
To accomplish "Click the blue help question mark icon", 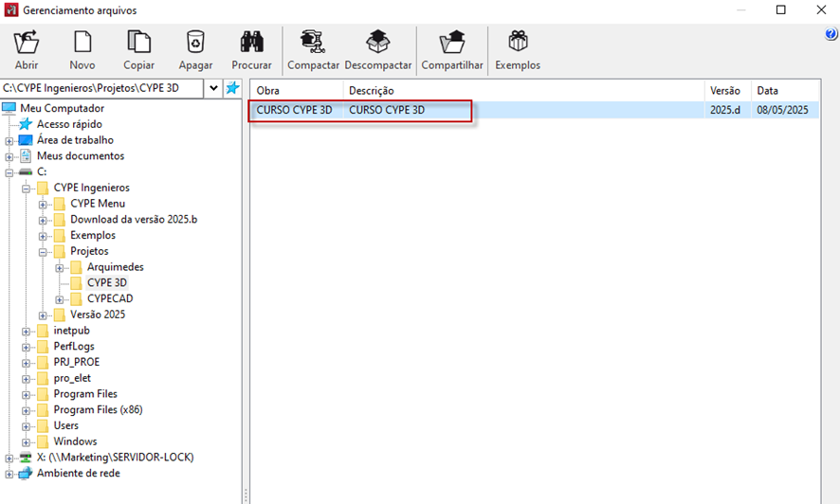I will pos(831,34).
